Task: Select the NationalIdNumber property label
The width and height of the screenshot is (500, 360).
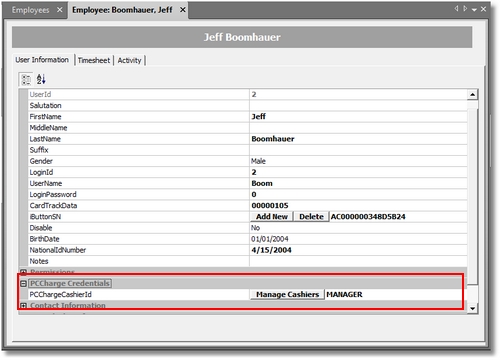Action: pos(58,250)
